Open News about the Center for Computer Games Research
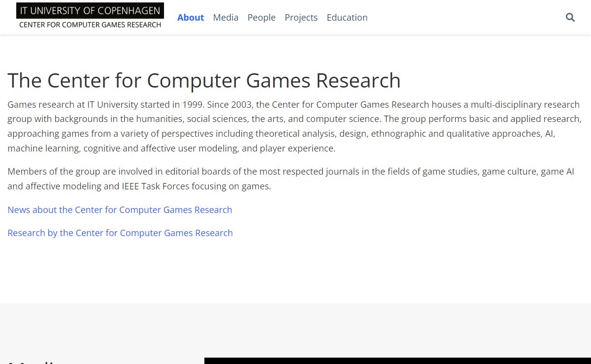Viewport: 591px width, 364px height. [x=120, y=210]
